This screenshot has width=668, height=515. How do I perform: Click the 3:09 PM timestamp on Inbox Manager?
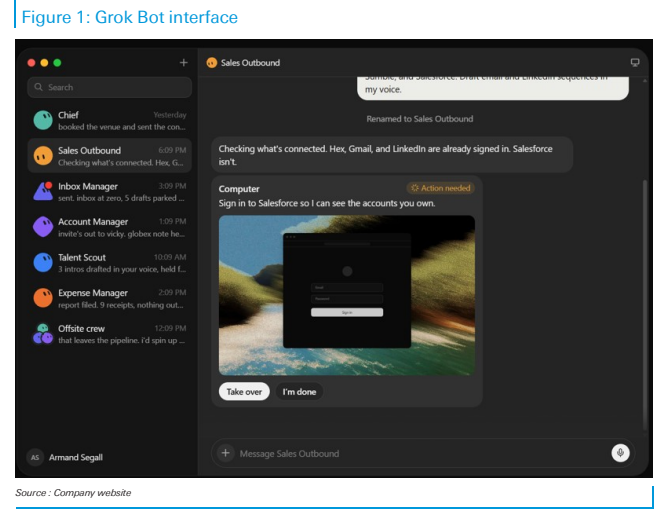click(172, 186)
